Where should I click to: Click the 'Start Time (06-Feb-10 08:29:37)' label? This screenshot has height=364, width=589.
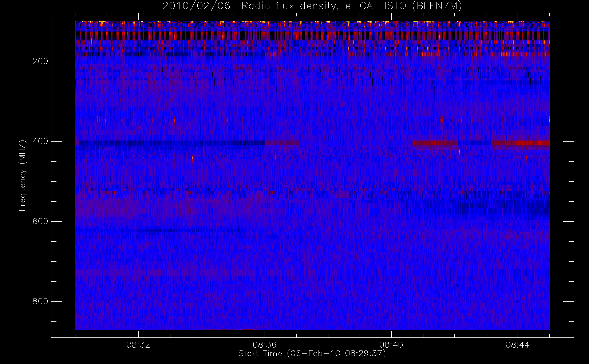[312, 353]
